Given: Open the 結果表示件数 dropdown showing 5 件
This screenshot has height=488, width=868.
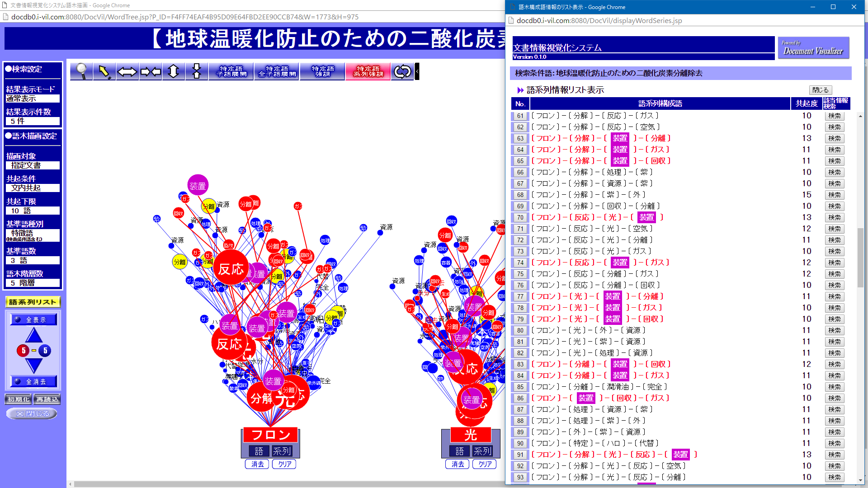Looking at the screenshot, I should [x=33, y=121].
